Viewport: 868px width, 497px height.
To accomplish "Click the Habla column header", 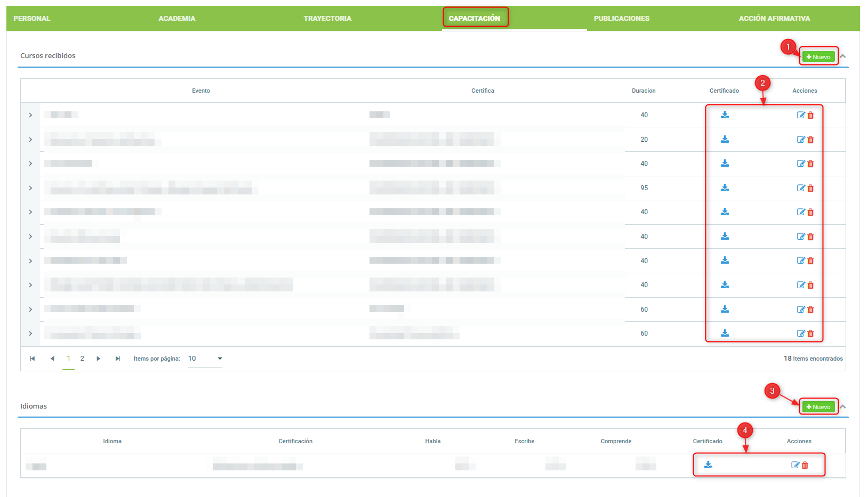I will (433, 441).
